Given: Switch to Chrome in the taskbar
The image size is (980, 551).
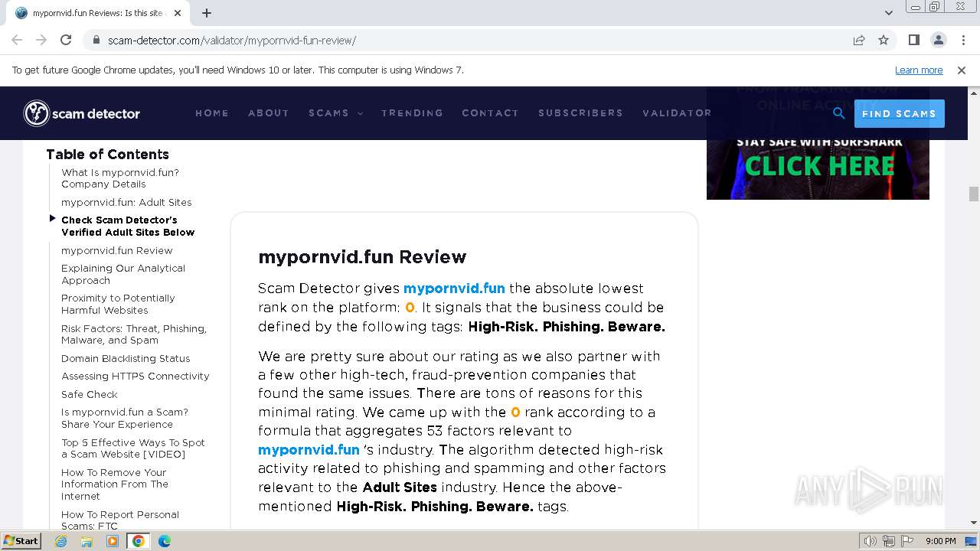Looking at the screenshot, I should click(139, 541).
